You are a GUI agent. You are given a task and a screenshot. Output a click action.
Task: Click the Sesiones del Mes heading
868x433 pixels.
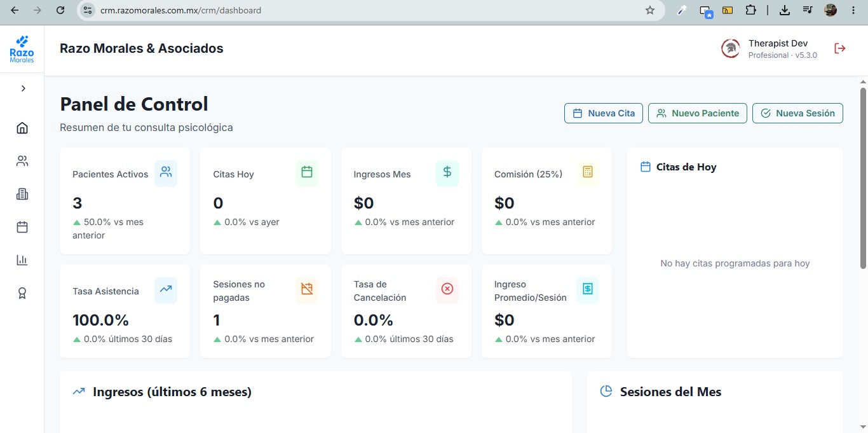[x=671, y=392]
